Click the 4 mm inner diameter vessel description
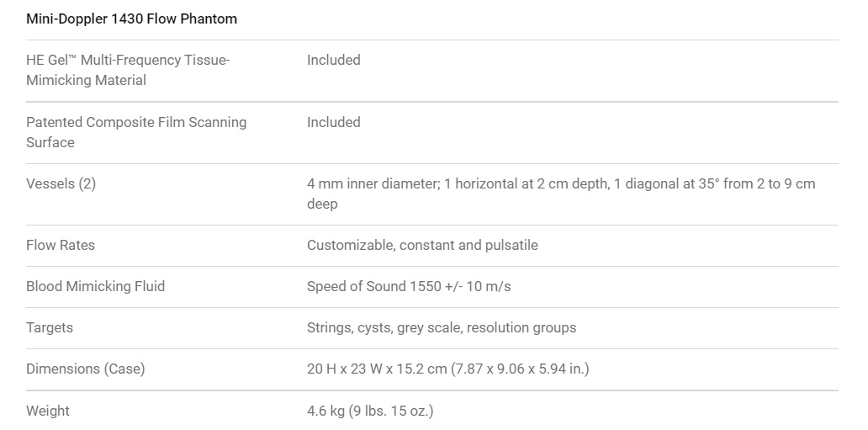868x430 pixels. (x=561, y=194)
